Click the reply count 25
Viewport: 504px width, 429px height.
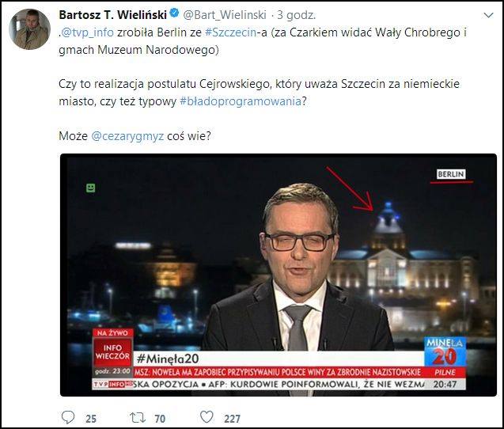coord(91,419)
